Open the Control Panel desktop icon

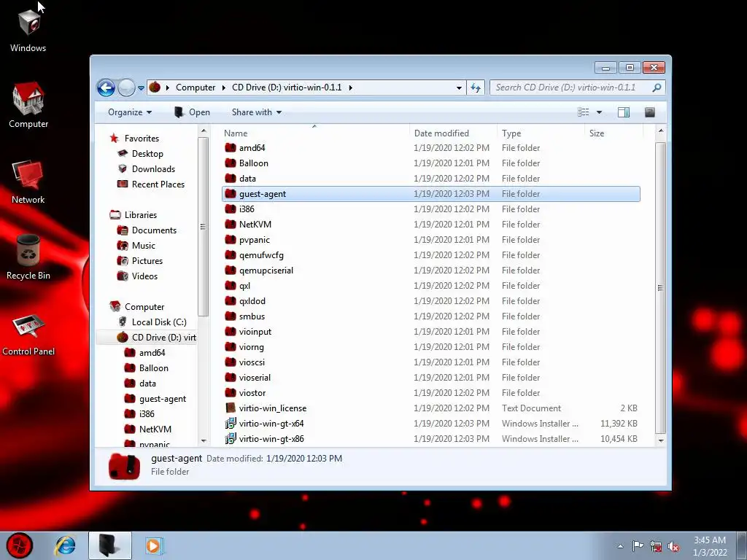pos(28,334)
